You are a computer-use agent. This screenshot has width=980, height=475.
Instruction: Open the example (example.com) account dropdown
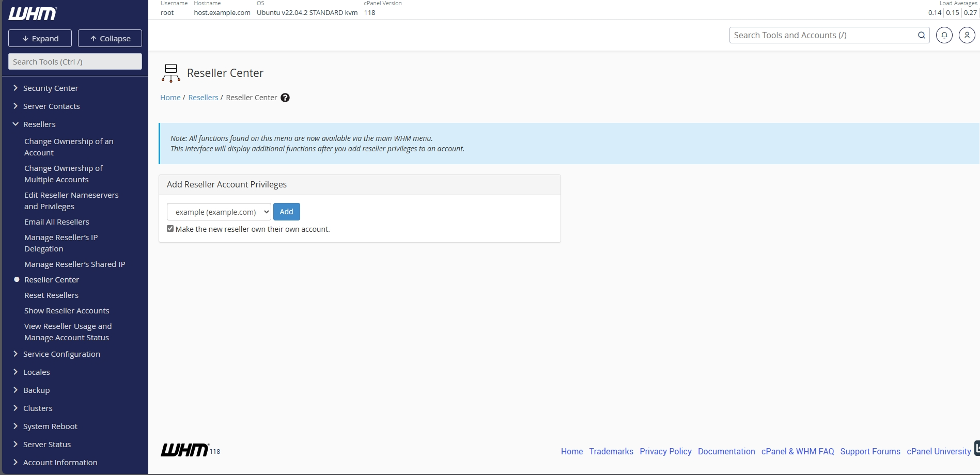click(x=219, y=212)
